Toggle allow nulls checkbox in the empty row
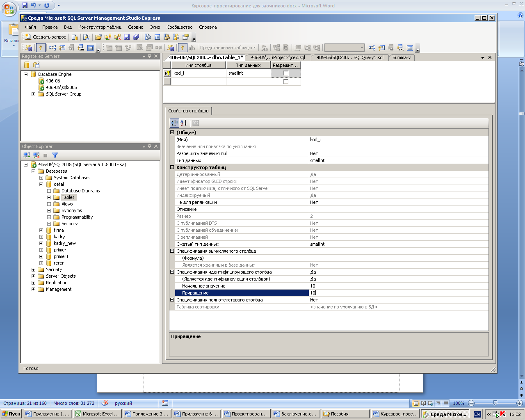This screenshot has width=525, height=420. pos(286,81)
